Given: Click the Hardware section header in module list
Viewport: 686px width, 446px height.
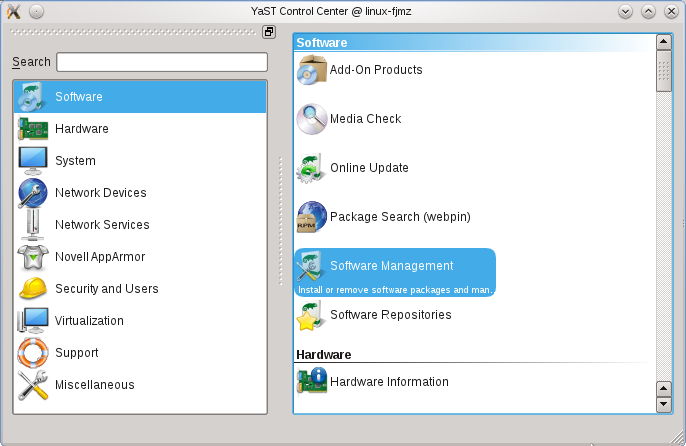Looking at the screenshot, I should click(323, 355).
